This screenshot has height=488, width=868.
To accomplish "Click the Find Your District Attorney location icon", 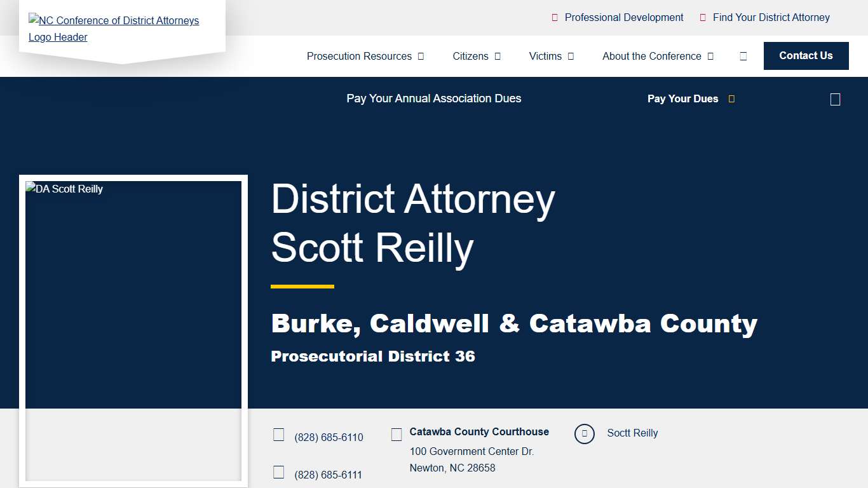I will pyautogui.click(x=703, y=17).
